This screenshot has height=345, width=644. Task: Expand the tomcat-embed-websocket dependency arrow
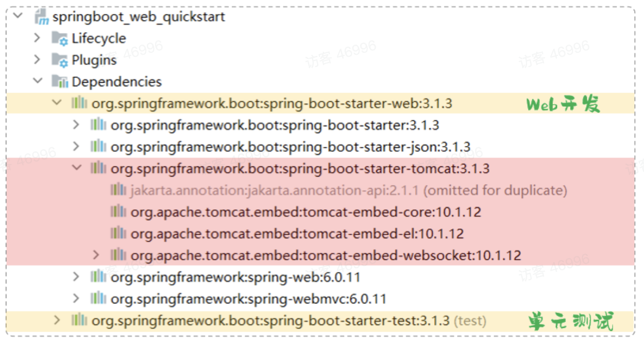click(x=95, y=255)
